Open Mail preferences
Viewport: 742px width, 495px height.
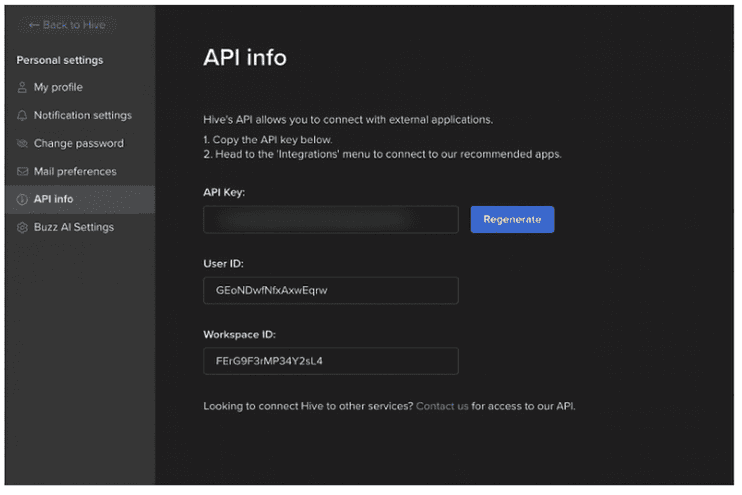coord(75,171)
